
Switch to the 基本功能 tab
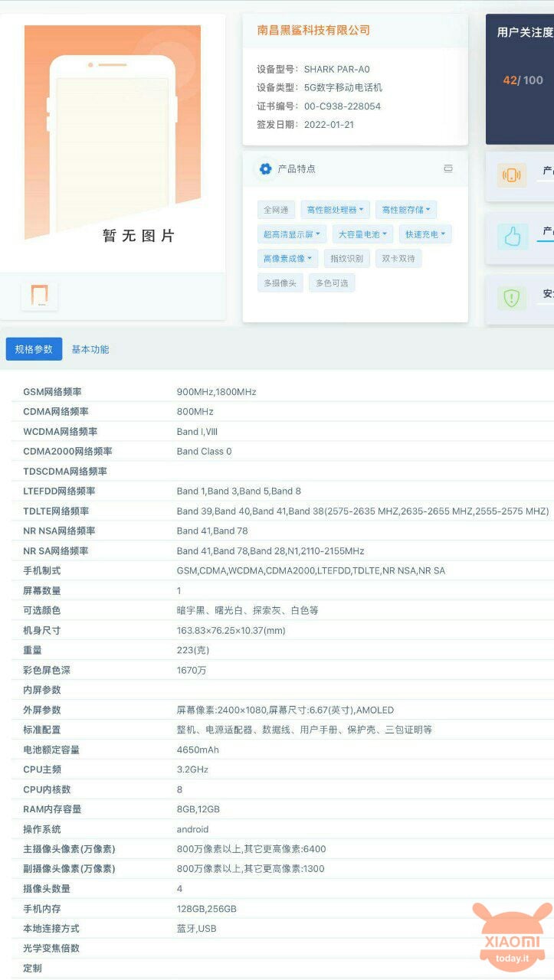click(90, 349)
